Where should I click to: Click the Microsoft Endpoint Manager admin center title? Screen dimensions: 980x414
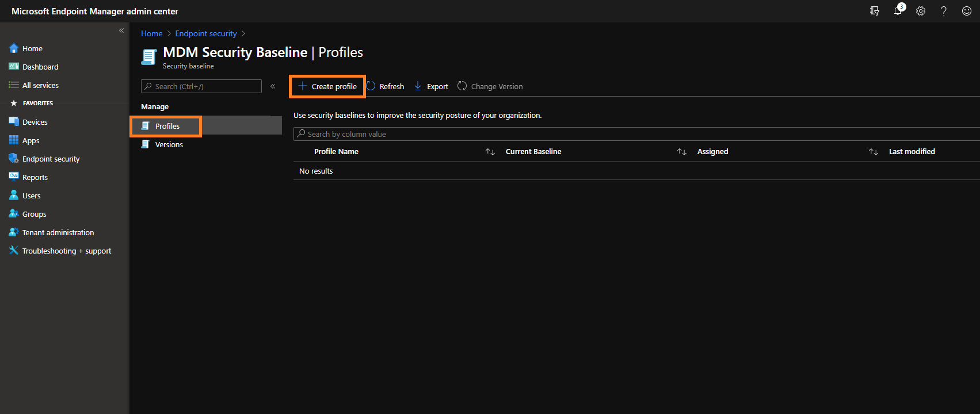pyautogui.click(x=95, y=11)
